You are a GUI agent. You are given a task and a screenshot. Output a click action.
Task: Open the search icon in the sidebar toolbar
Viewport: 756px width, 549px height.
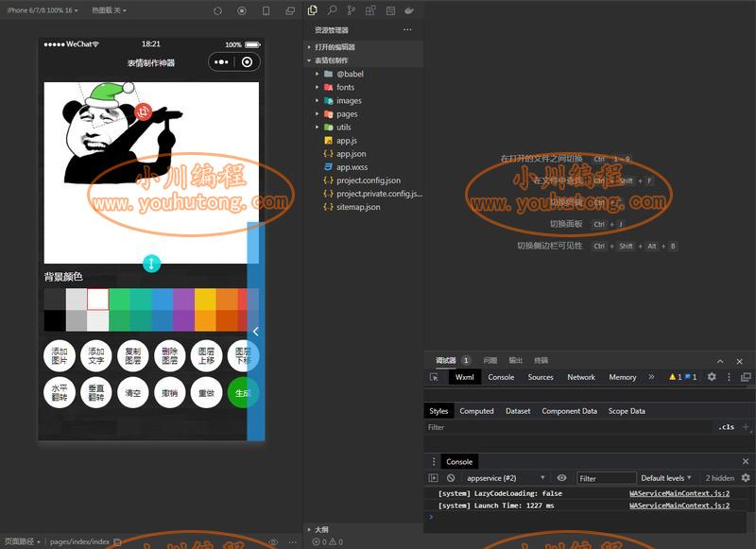click(332, 10)
